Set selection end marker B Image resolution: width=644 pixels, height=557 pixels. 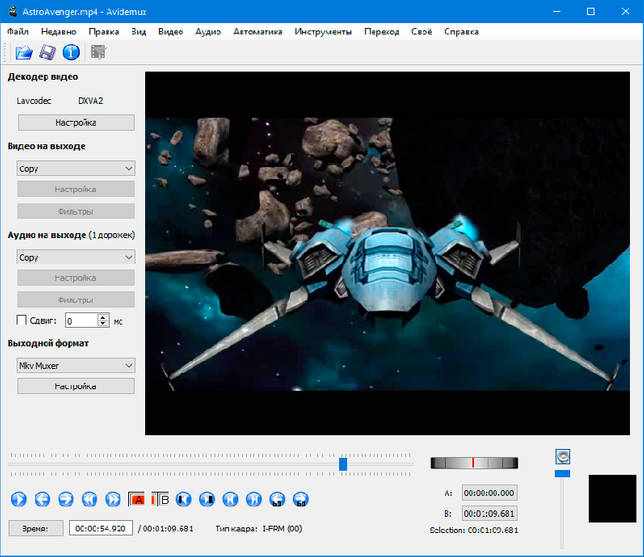[x=160, y=499]
